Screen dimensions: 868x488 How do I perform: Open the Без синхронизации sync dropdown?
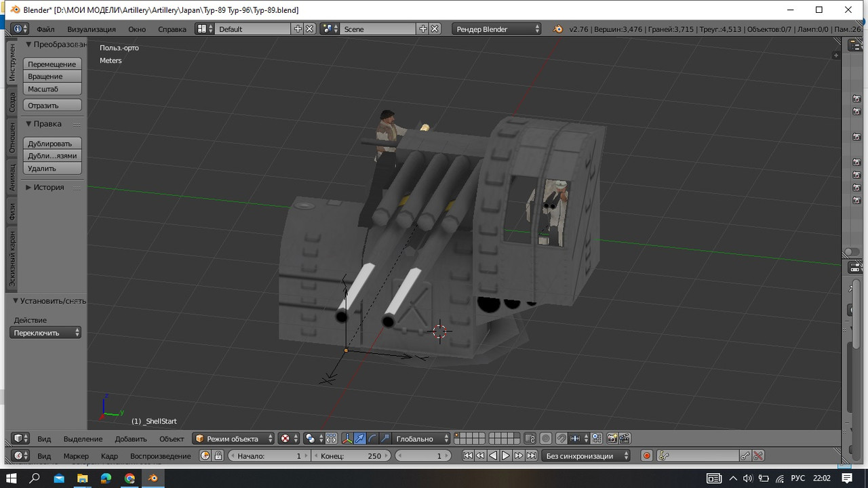(586, 456)
